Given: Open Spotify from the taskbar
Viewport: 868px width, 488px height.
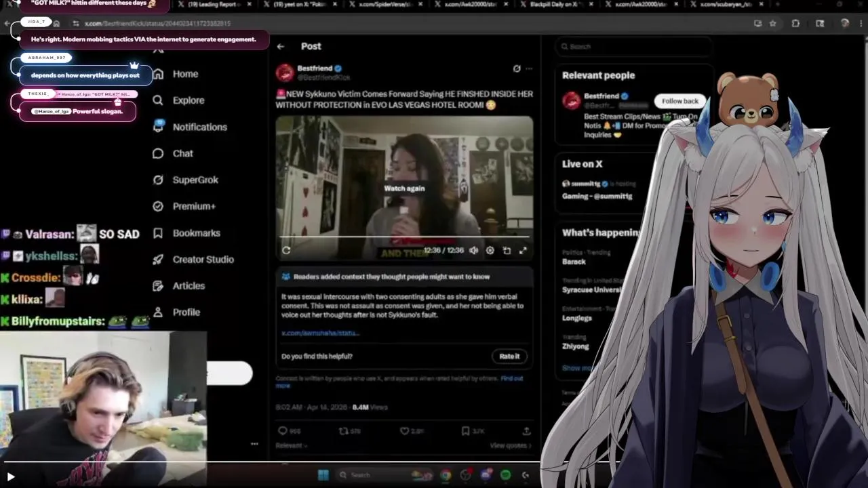Looking at the screenshot, I should click(505, 475).
